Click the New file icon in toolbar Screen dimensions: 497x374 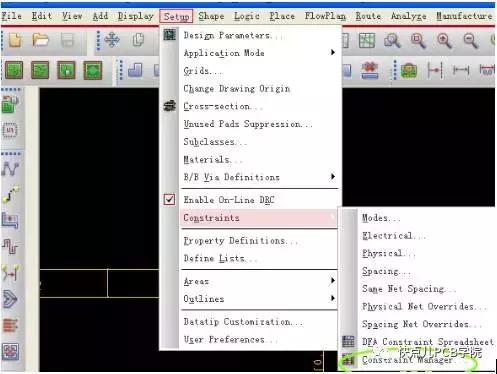click(x=15, y=41)
